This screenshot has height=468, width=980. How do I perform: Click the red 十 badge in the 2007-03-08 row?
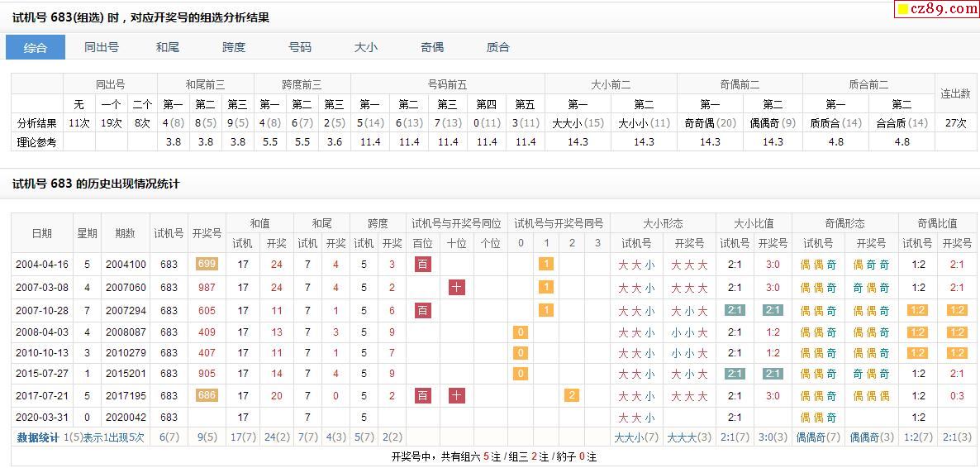point(456,287)
